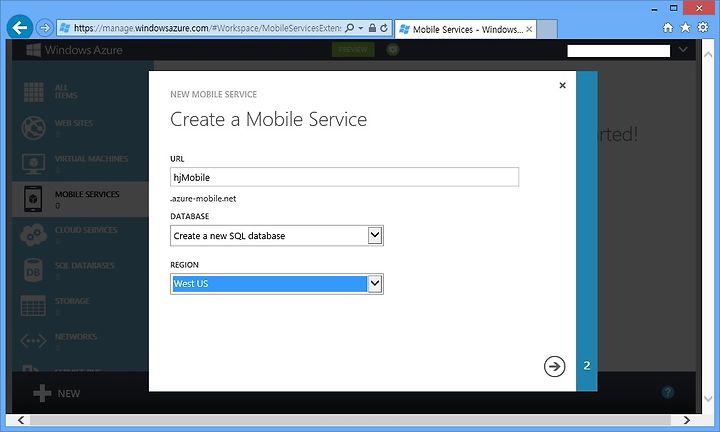The width and height of the screenshot is (720, 432).
Task: Open Cloud Services gear-cloud icon
Action: tap(33, 235)
